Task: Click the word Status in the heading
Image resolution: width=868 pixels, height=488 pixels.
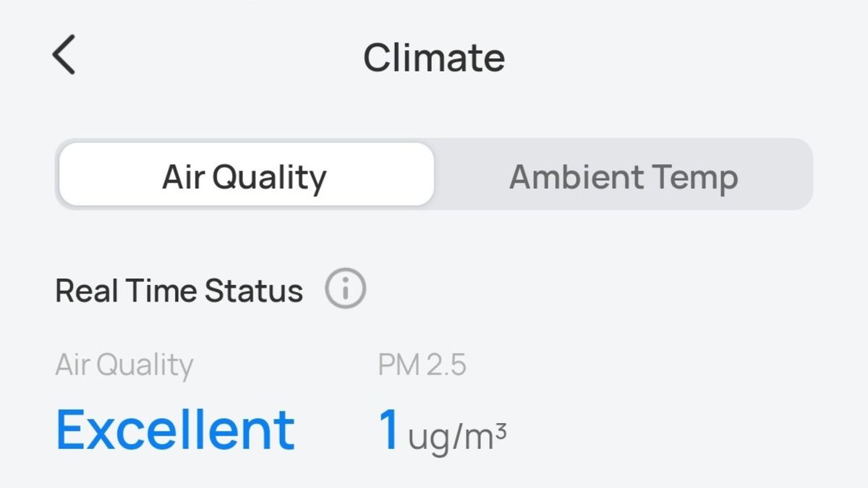Action: pos(254,291)
